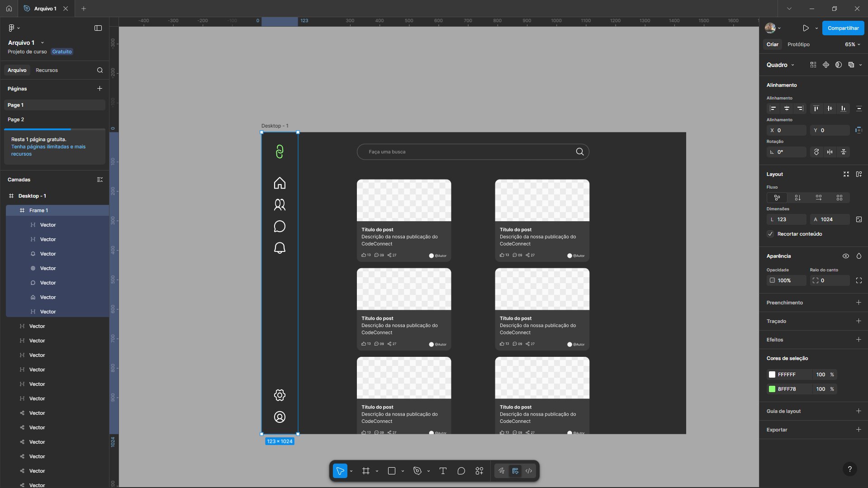Toggle Recortar conteúdo checkbox

(x=770, y=234)
